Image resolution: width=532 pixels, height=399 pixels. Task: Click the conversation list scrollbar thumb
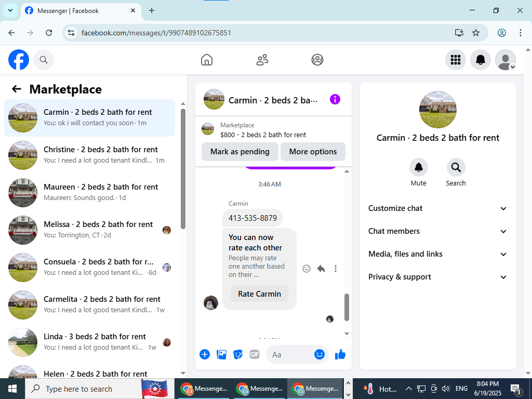183,169
